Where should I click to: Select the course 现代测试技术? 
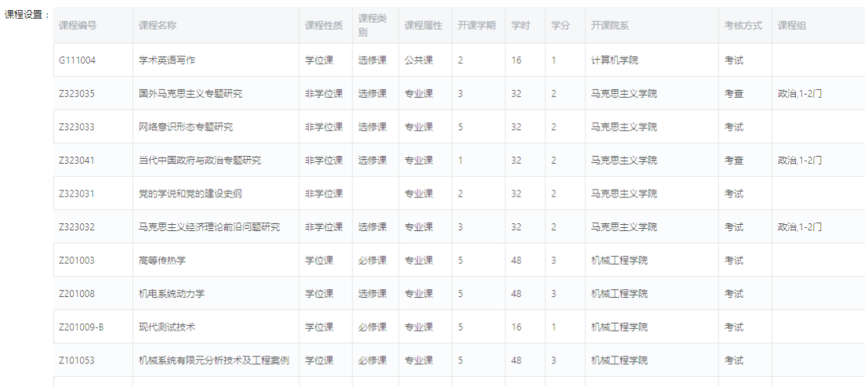(167, 327)
